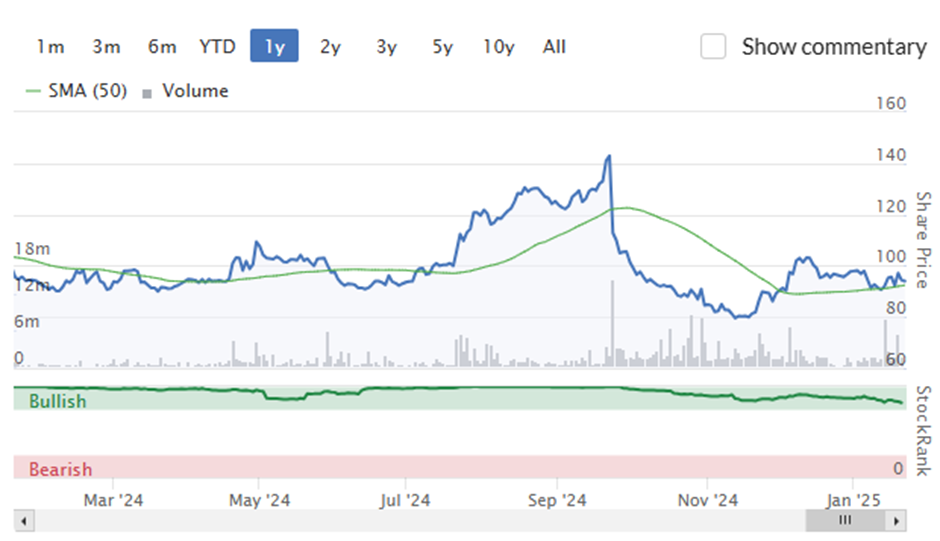Select the 1m time range
This screenshot has height=541, width=940.
coord(50,46)
